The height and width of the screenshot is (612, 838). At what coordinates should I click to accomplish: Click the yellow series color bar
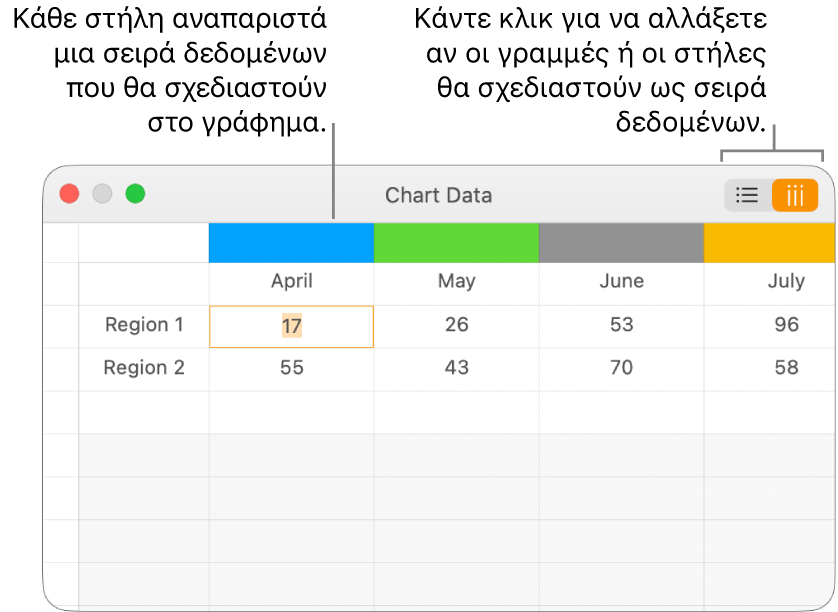pos(770,243)
